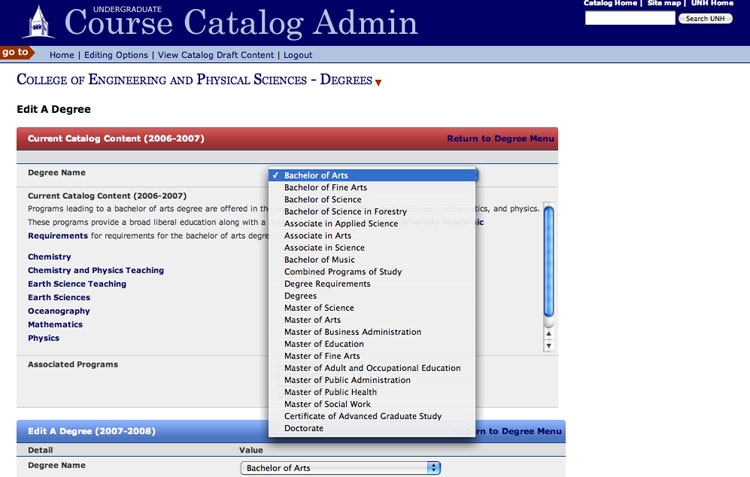Select Master of Adult and Occupational Education

pyautogui.click(x=373, y=368)
